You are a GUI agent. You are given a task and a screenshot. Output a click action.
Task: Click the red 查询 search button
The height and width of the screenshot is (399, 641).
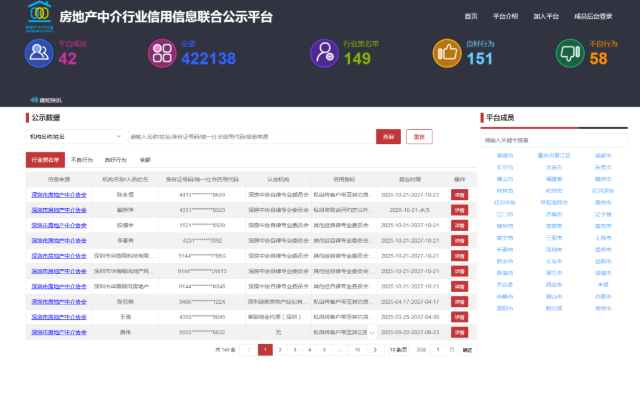[388, 137]
